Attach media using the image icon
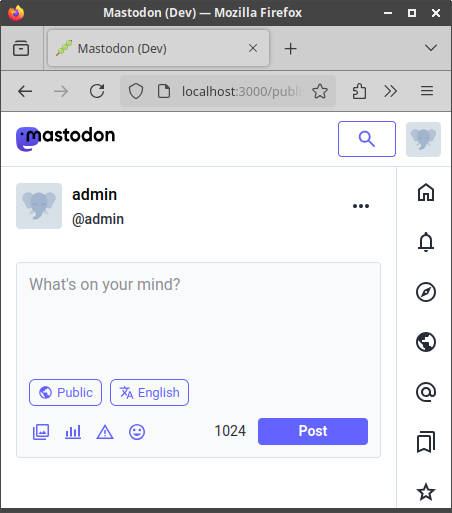This screenshot has width=452, height=513. [41, 432]
